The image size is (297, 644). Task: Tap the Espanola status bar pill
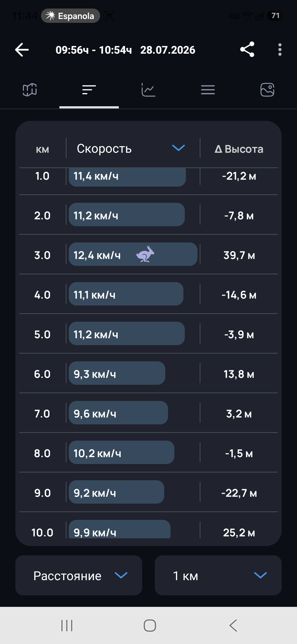(70, 16)
